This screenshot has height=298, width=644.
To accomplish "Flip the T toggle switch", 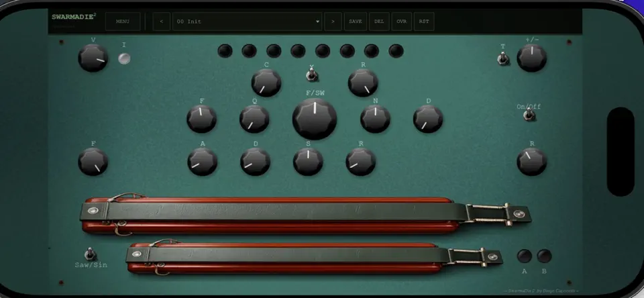I will point(502,59).
